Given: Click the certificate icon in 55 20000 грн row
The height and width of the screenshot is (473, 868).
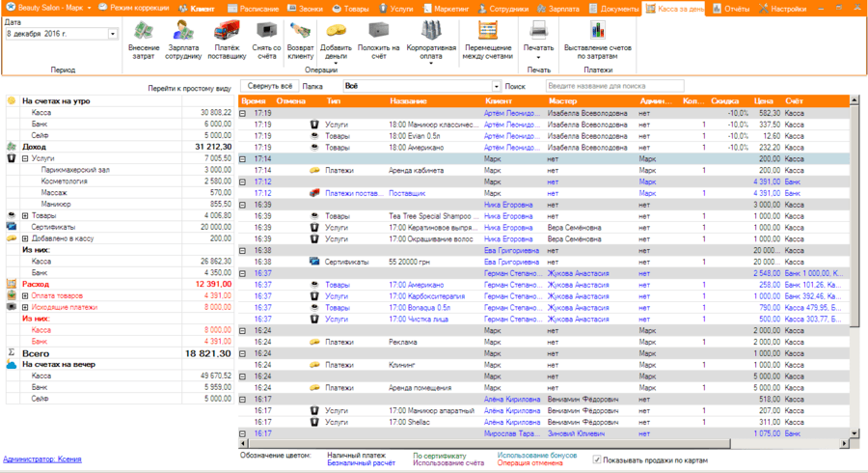Looking at the screenshot, I should click(314, 262).
